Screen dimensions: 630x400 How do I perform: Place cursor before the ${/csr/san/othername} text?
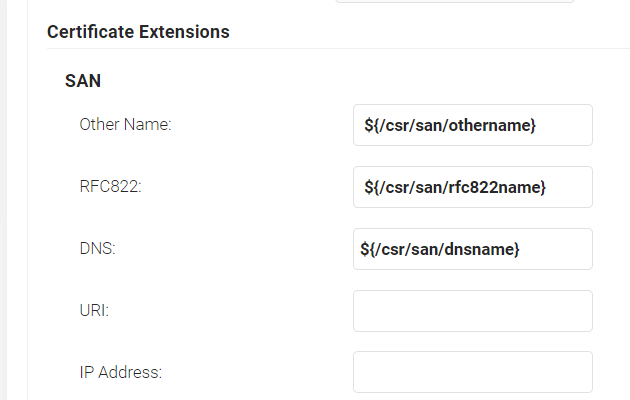[364, 125]
